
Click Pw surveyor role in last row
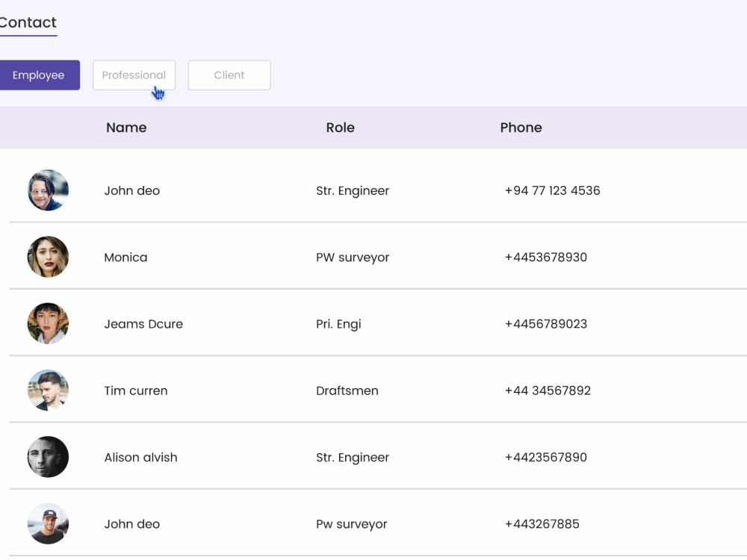click(x=352, y=524)
